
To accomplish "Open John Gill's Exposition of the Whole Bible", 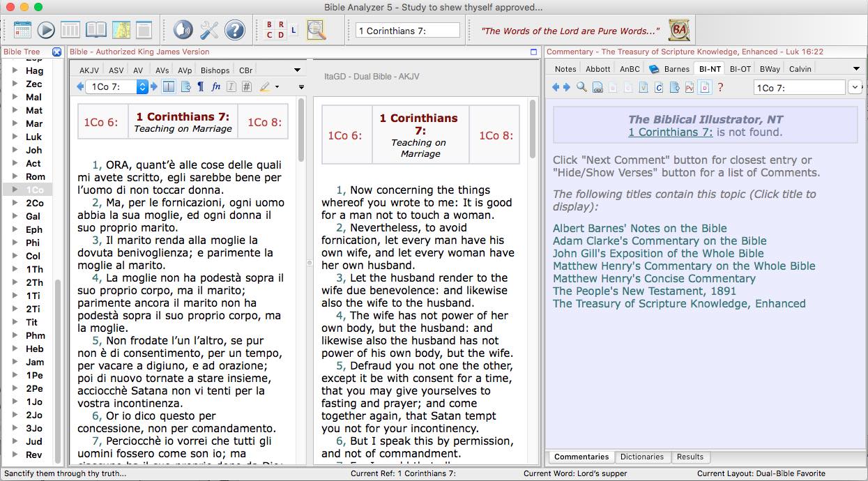I will click(658, 253).
